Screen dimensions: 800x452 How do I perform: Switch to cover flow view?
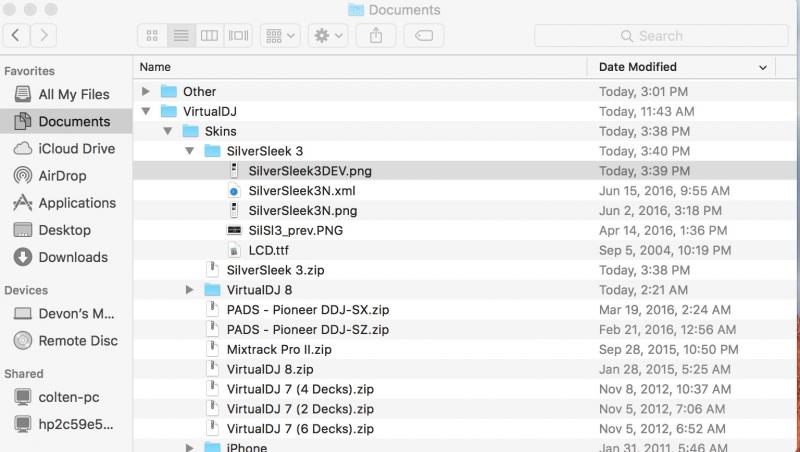238,36
